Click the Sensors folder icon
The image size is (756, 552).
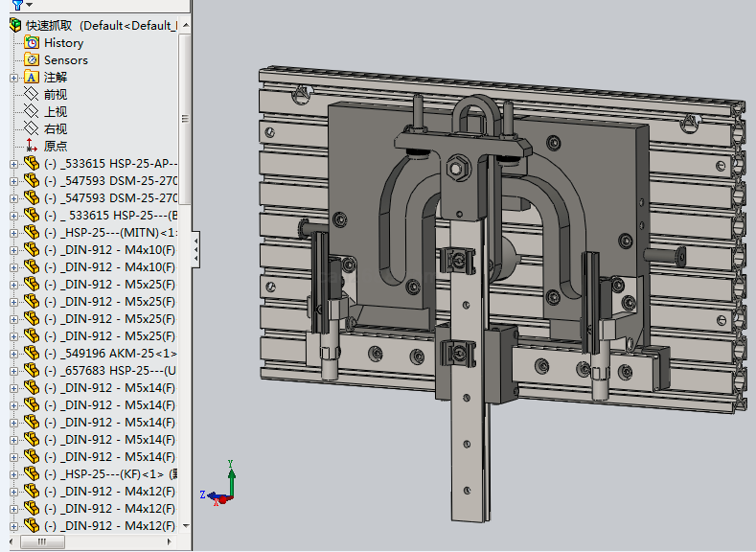tap(32, 60)
